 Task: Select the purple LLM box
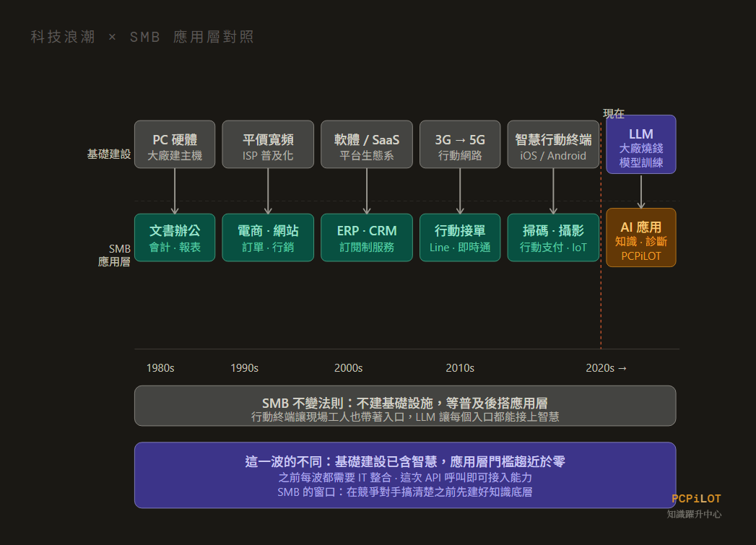[x=640, y=144]
